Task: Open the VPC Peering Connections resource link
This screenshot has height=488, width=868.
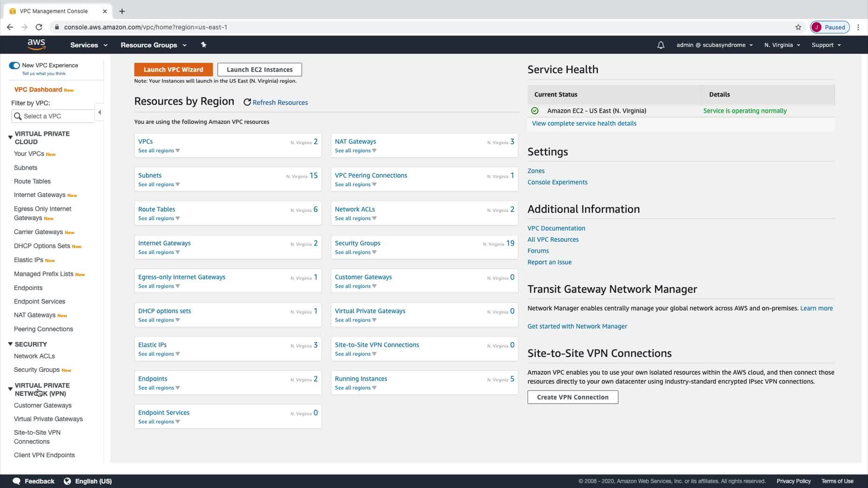Action: [371, 175]
